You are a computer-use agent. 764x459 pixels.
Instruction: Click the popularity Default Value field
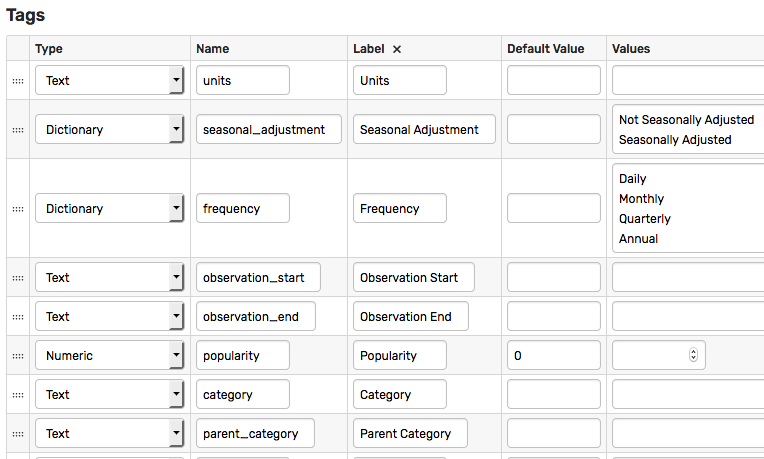554,355
